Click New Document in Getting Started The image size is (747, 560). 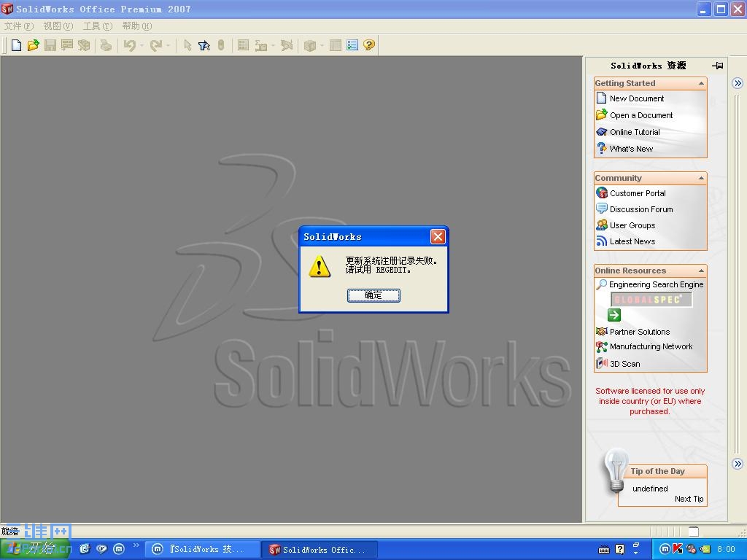point(636,98)
